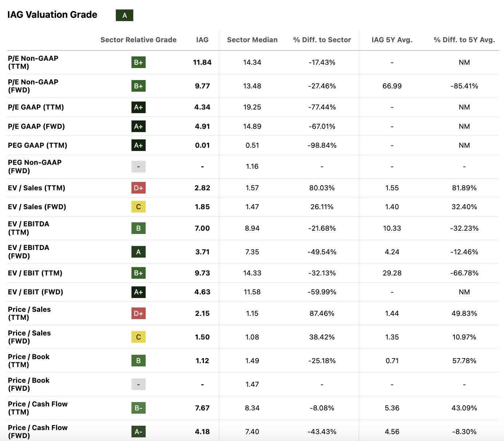The height and width of the screenshot is (441, 504).
Task: Select the Price / Book (TTM) row label
Action: (29, 361)
